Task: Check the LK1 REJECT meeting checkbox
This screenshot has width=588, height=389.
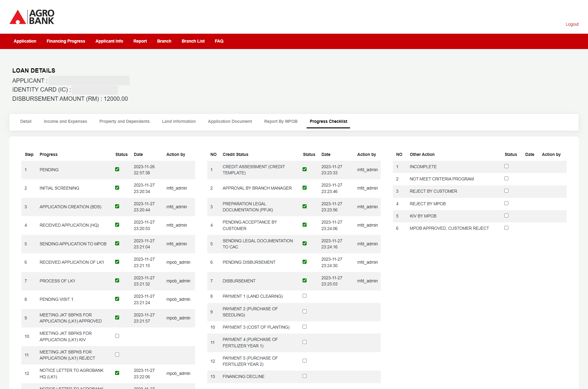Action: pyautogui.click(x=117, y=355)
